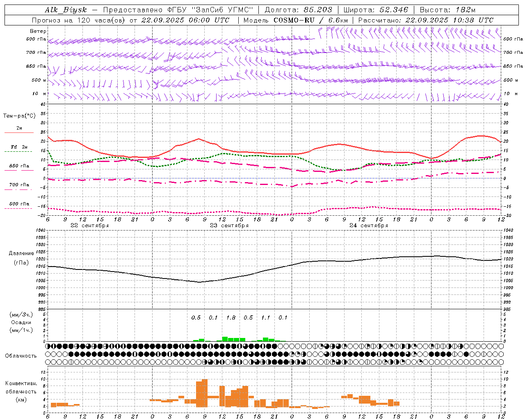The image size is (525, 420).
Task: Click the date label 24 сентября
Action: [x=368, y=226]
